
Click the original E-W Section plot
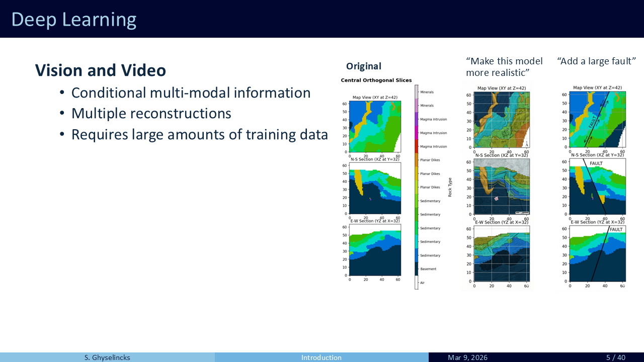(x=375, y=251)
